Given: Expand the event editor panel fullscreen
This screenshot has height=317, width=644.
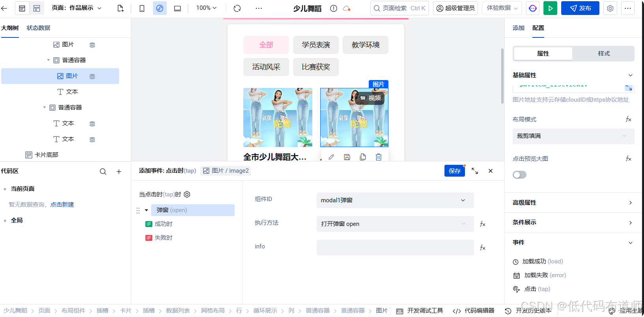Looking at the screenshot, I should [x=475, y=171].
